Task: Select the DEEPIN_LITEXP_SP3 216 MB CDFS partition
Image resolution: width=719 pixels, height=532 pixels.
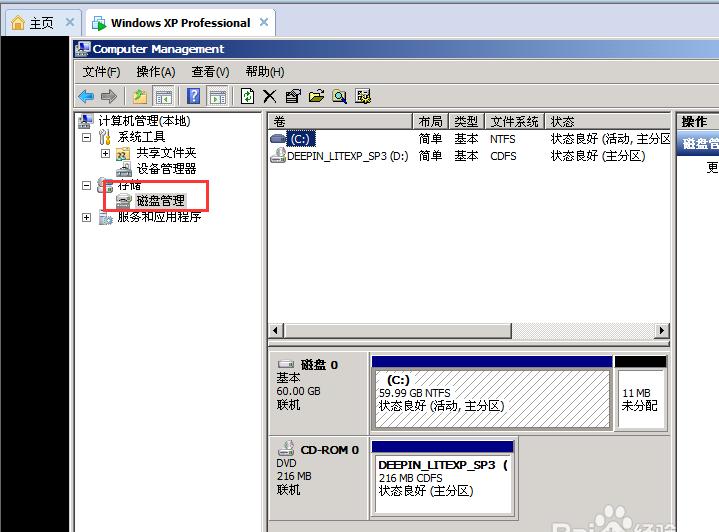Action: [443, 478]
